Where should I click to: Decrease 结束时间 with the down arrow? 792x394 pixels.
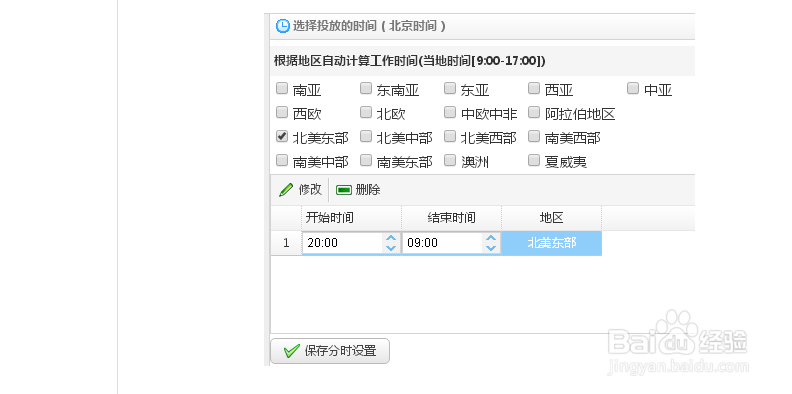[x=490, y=248]
